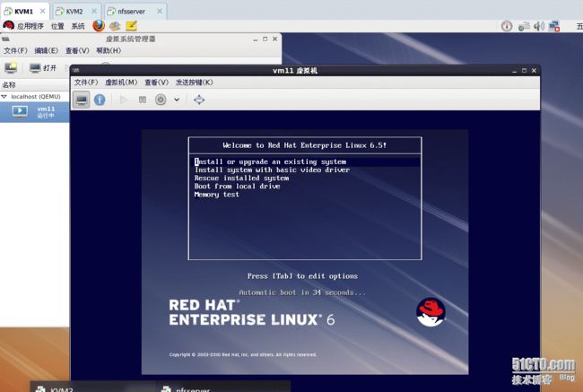The height and width of the screenshot is (392, 583).
Task: Select 'Memory test' boot option
Action: click(x=217, y=195)
